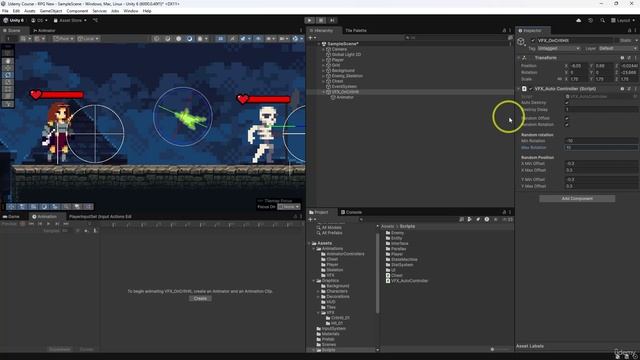The height and width of the screenshot is (360, 640).
Task: Open the Layer dropdown in Inspector
Action: [x=618, y=49]
